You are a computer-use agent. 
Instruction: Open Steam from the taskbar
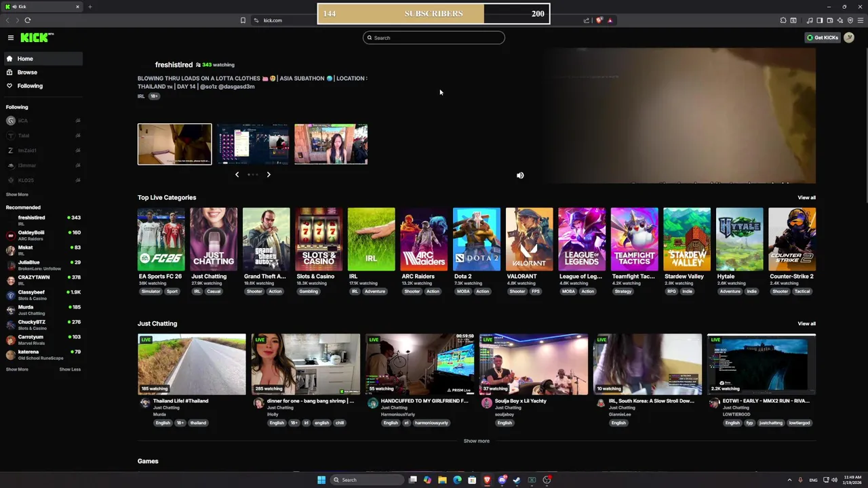[x=517, y=480]
